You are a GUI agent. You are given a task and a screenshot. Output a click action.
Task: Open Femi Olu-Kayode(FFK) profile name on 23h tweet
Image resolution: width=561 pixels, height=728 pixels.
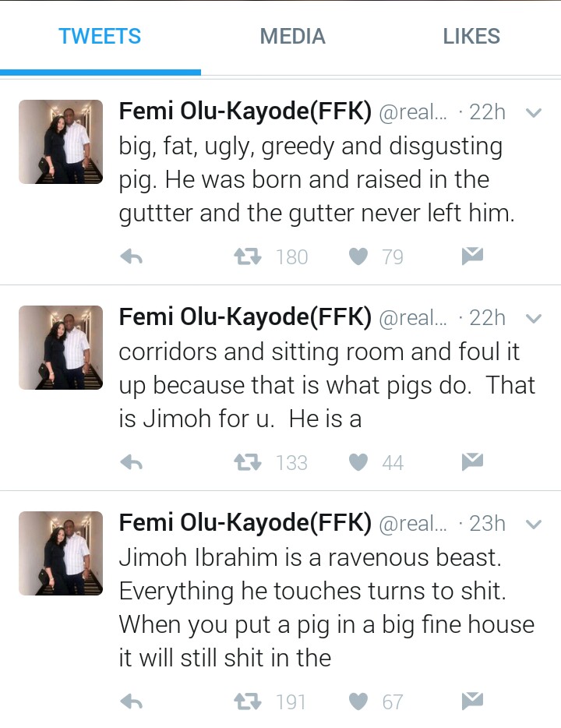(245, 524)
